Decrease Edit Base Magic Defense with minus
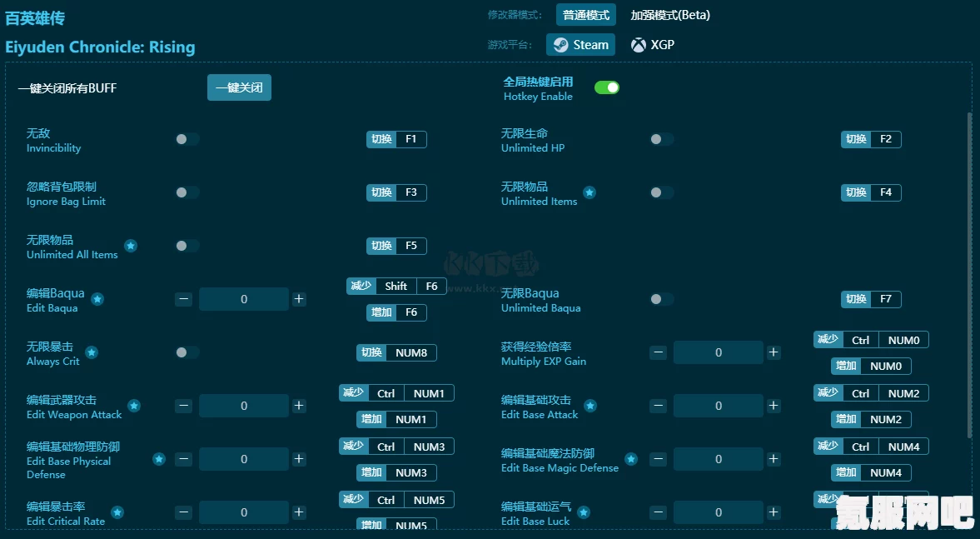 [658, 459]
